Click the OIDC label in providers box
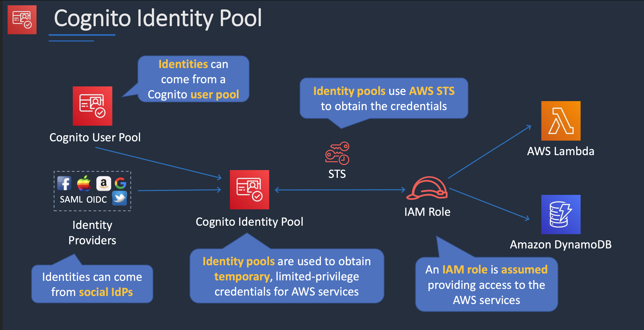 click(96, 199)
